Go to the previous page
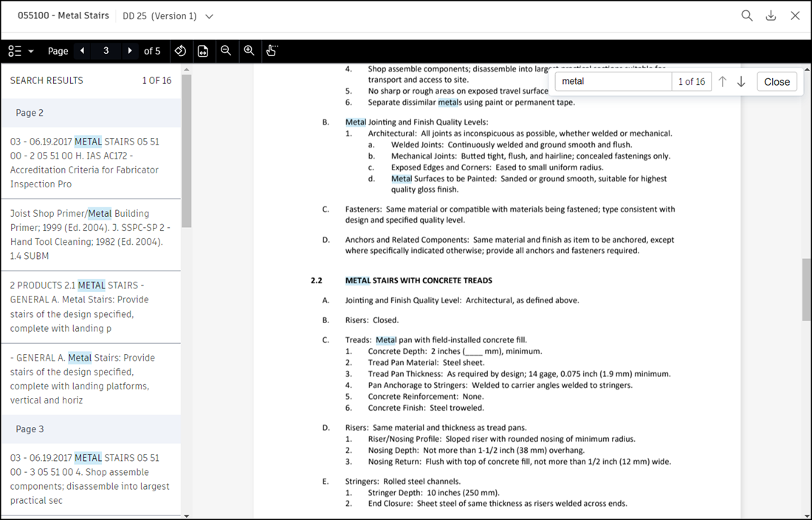The height and width of the screenshot is (520, 812). click(83, 51)
